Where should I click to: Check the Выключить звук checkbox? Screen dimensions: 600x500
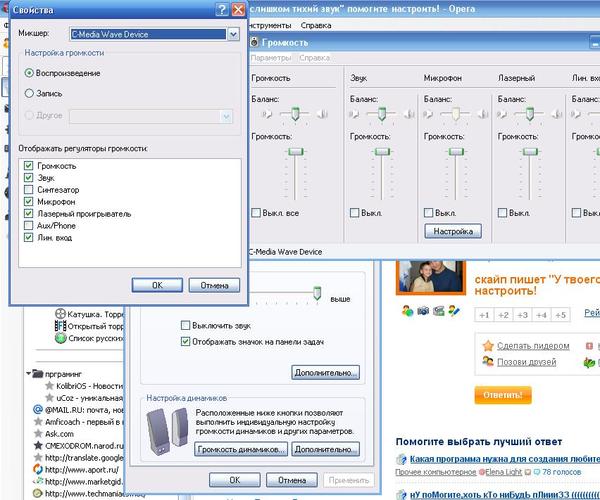coord(185,325)
